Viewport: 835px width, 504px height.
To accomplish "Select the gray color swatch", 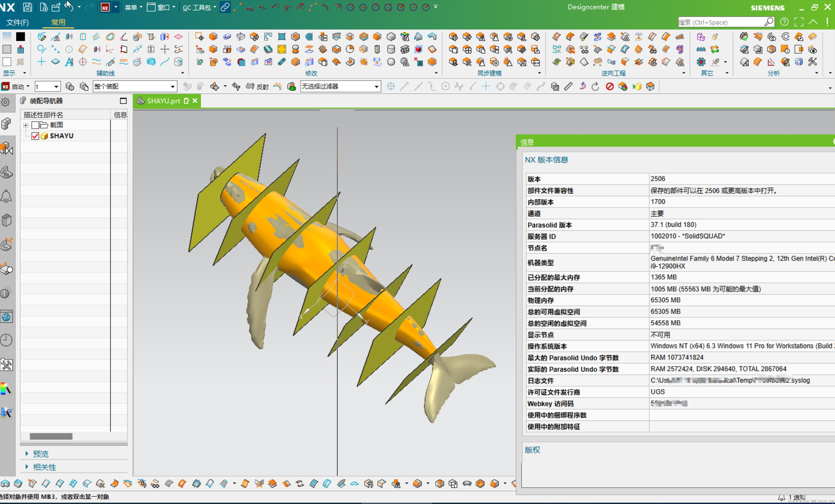I will [7, 49].
